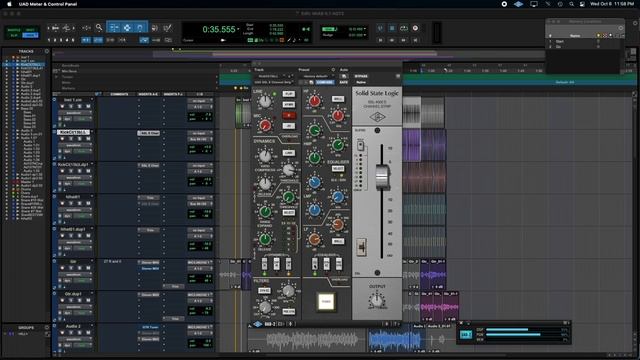Click the Groups list options icon

[x=47, y=327]
